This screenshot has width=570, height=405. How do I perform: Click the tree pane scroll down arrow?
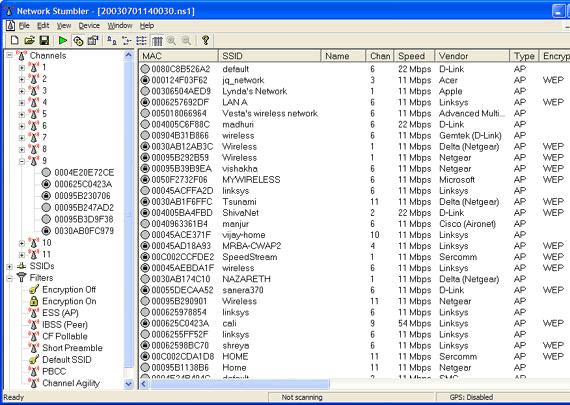tap(129, 384)
